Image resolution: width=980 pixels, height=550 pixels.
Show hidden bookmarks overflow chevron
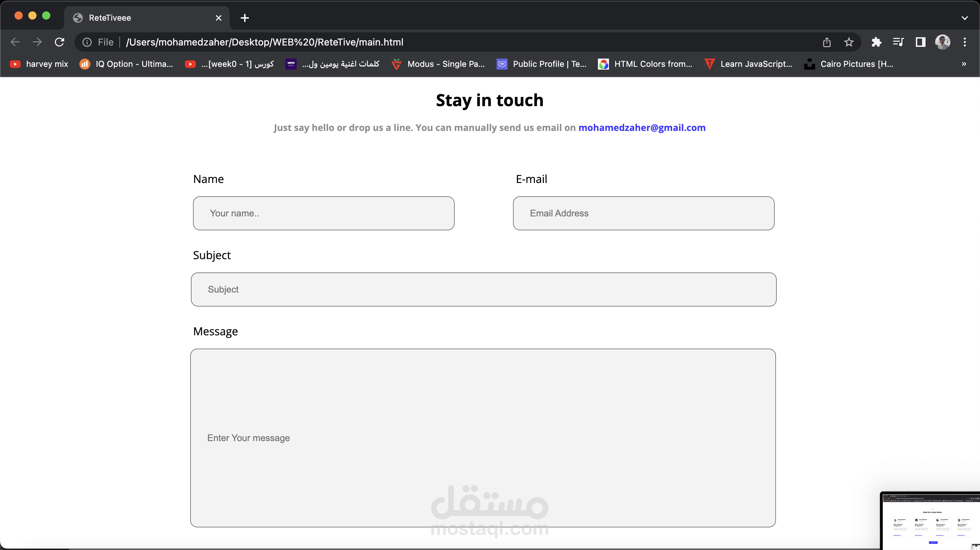pyautogui.click(x=964, y=64)
